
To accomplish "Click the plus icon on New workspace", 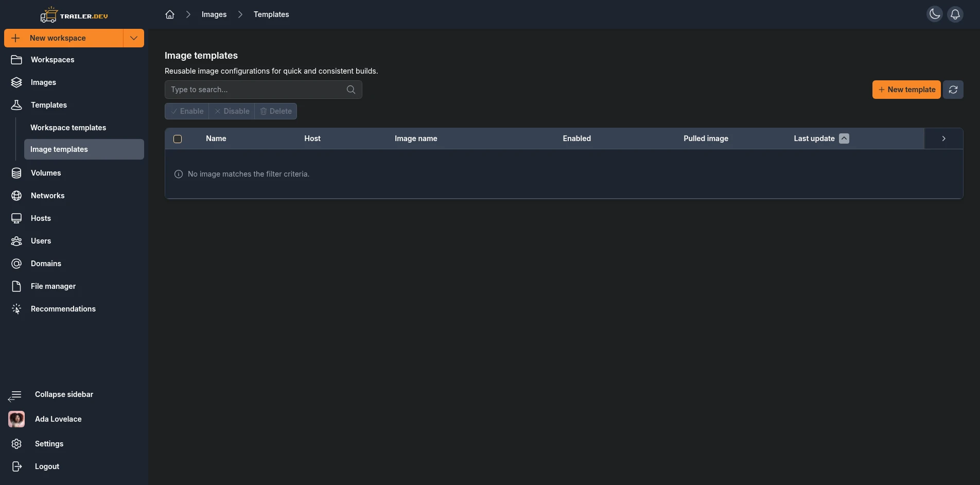I will pyautogui.click(x=15, y=38).
